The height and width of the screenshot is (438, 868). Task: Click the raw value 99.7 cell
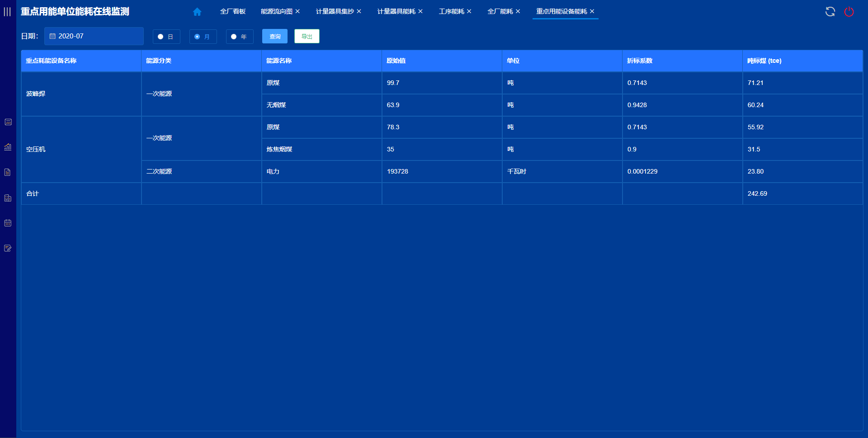click(x=442, y=83)
